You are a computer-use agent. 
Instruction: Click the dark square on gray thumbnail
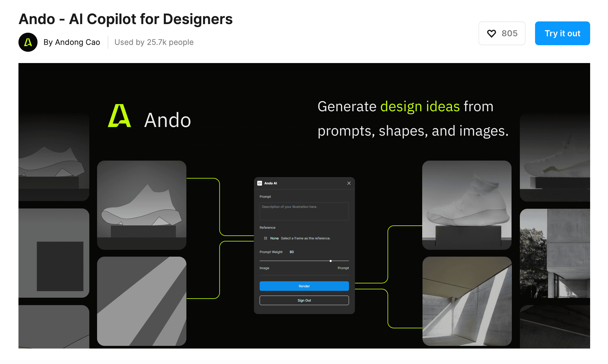coord(54,253)
